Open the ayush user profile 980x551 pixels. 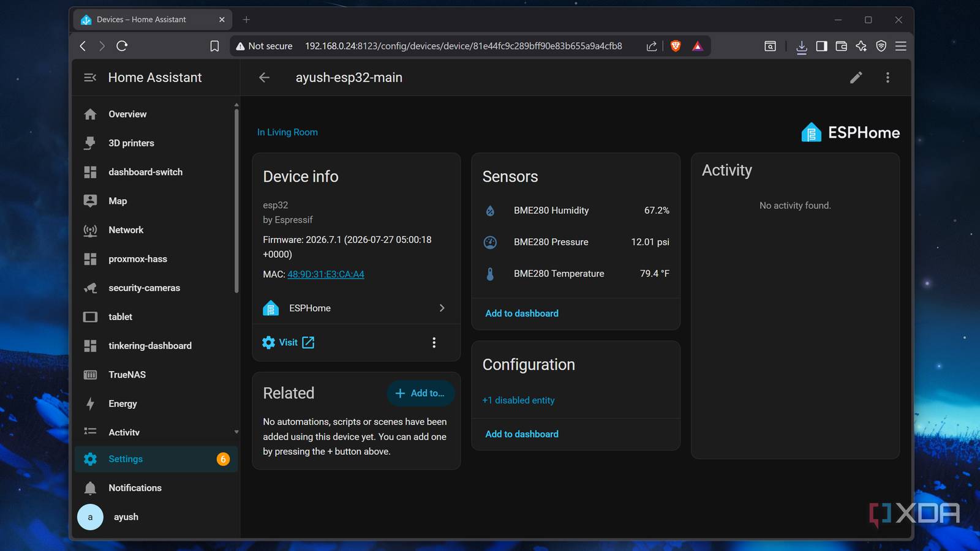(x=156, y=517)
